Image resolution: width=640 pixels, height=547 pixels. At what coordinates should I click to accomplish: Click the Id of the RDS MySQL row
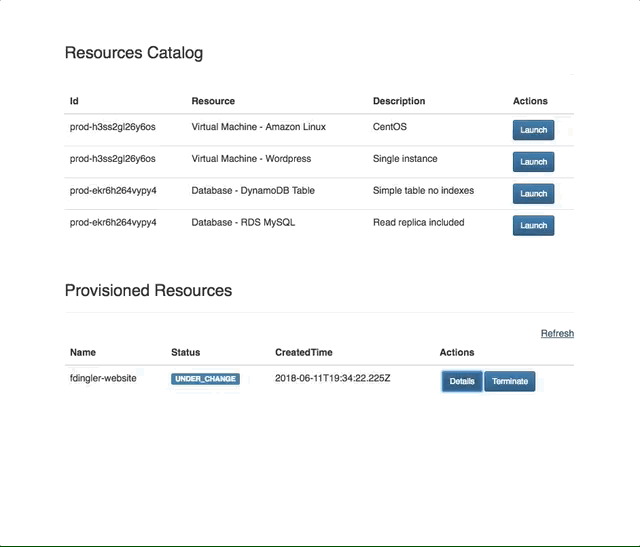(x=113, y=222)
